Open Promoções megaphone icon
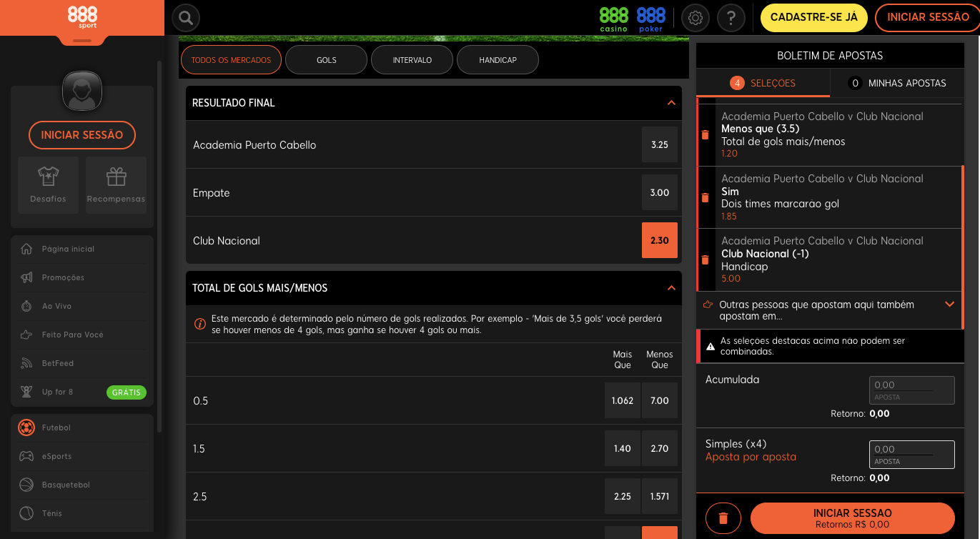The height and width of the screenshot is (539, 980). (x=26, y=277)
